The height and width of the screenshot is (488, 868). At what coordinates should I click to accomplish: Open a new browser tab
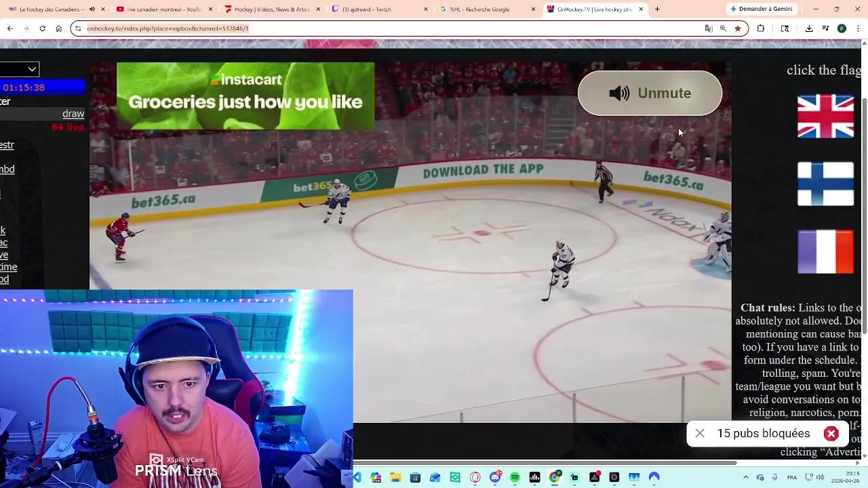tap(657, 9)
